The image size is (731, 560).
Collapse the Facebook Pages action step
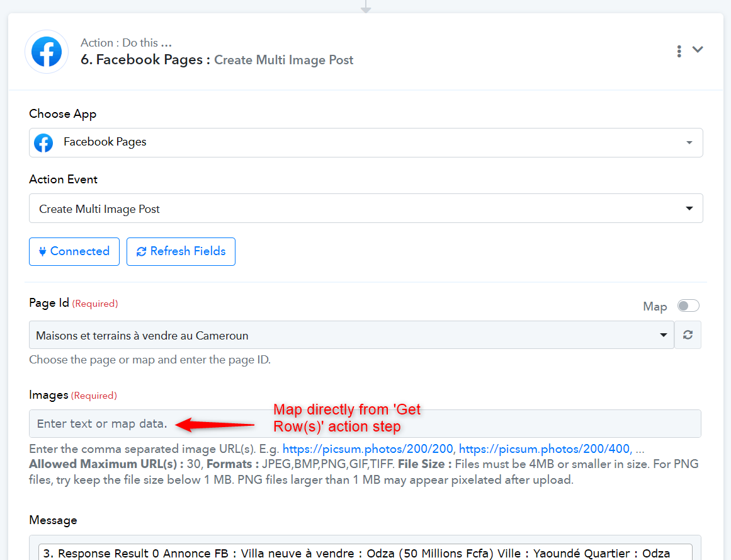(x=698, y=49)
